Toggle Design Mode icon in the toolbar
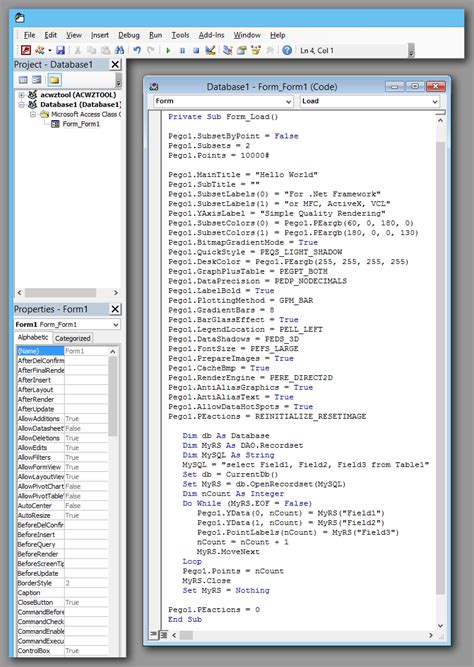The height and width of the screenshot is (667, 474). click(210, 50)
